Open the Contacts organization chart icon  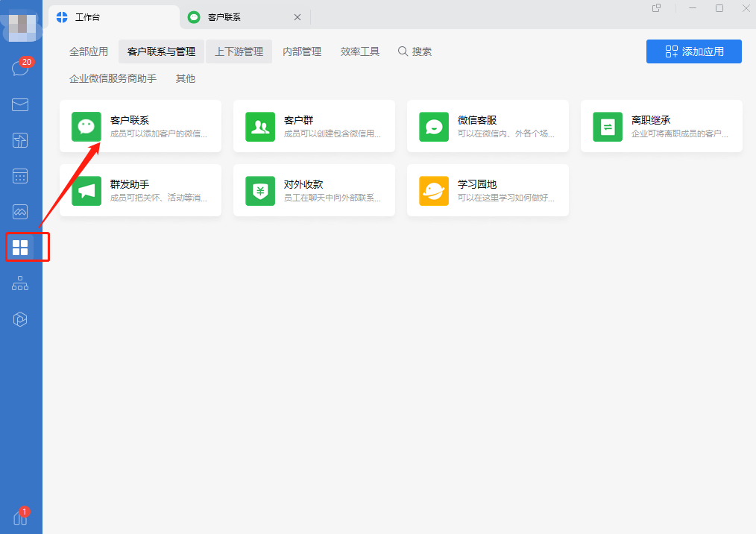[x=20, y=283]
